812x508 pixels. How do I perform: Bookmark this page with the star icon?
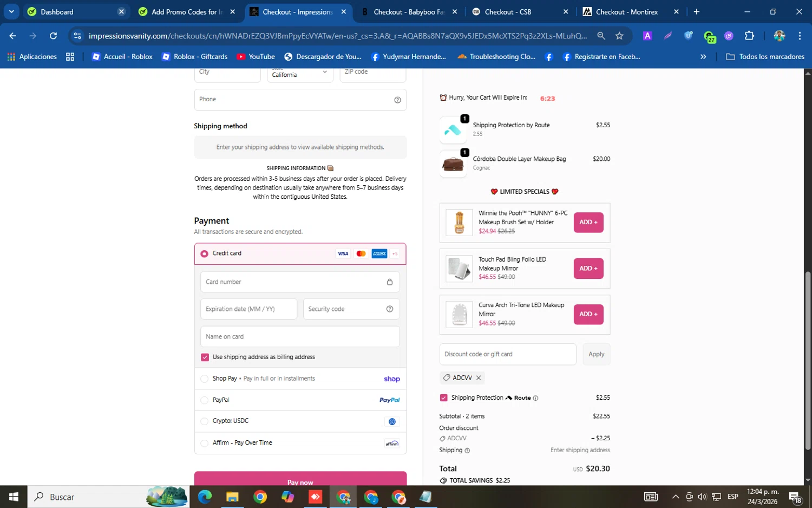619,36
